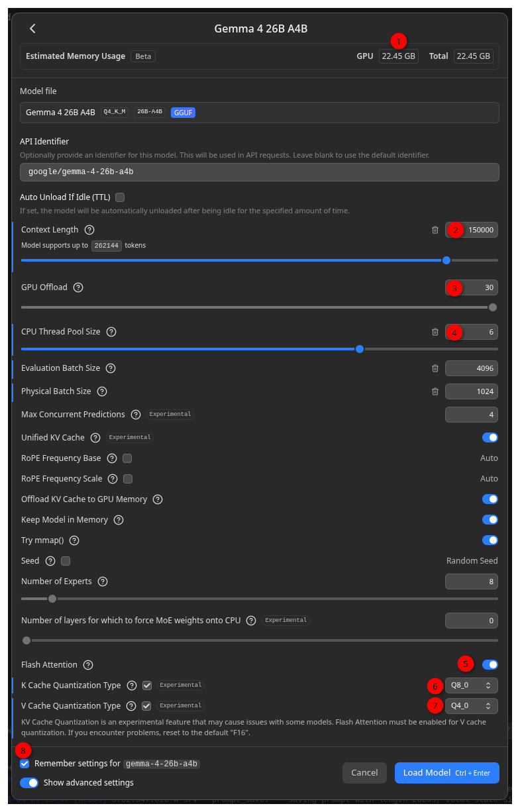Click the 262144 max tokens value
520x812 pixels.
(x=107, y=245)
